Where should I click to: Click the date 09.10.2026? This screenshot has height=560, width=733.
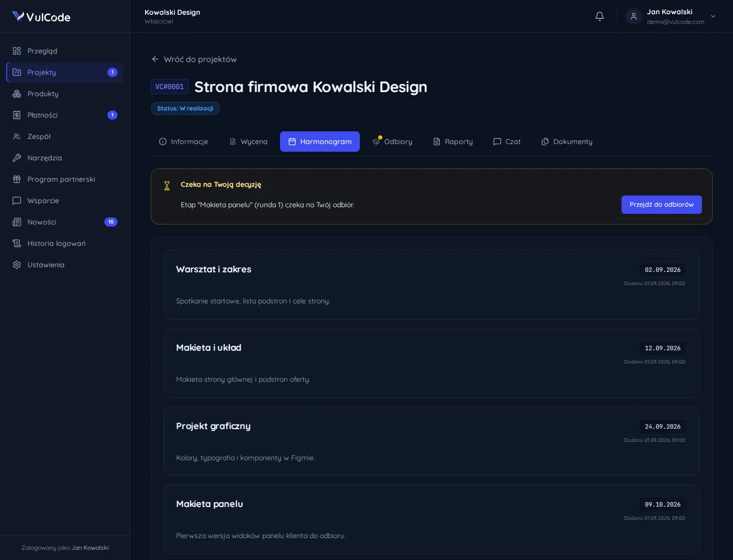663,505
